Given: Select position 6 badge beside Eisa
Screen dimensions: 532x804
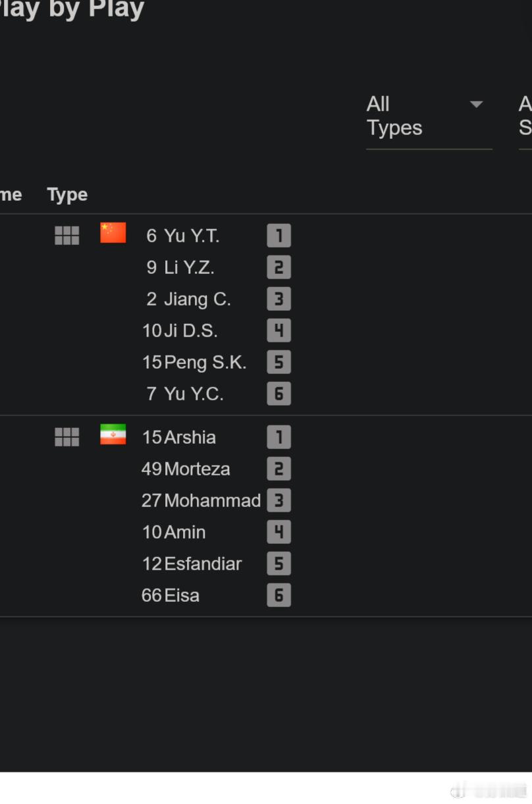Looking at the screenshot, I should (x=279, y=595).
